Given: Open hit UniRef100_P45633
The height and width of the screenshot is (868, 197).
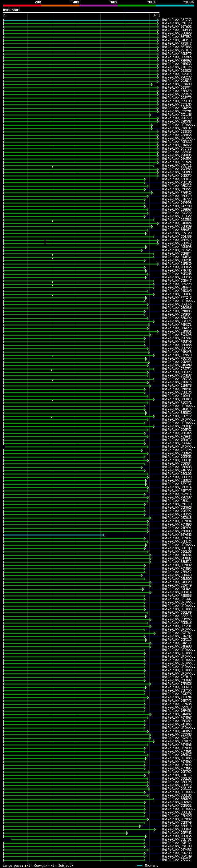Looking at the screenshot, I should (x=177, y=64).
